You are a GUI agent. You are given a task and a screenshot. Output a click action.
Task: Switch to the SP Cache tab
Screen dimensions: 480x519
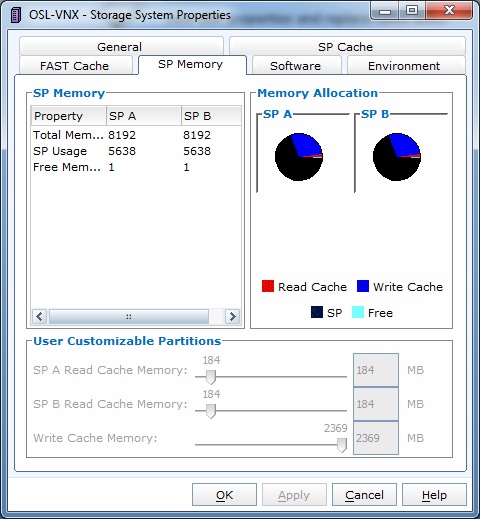[x=347, y=46]
